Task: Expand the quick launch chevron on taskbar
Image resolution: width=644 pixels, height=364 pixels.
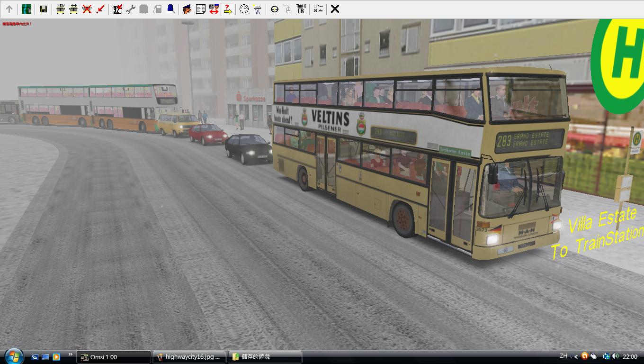Action: click(71, 355)
